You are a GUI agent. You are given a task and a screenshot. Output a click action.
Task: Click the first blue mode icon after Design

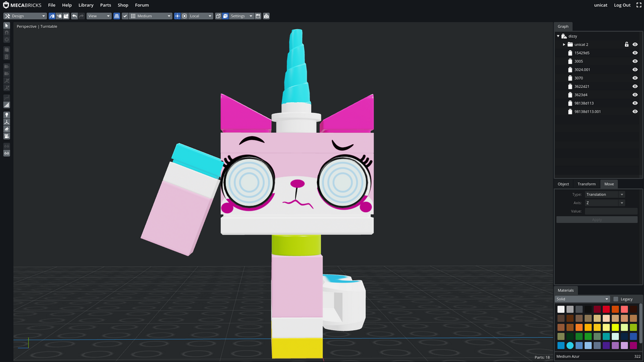pyautogui.click(x=52, y=16)
